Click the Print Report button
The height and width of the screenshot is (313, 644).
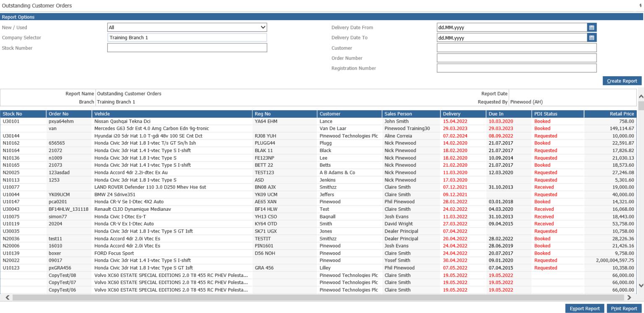tap(624, 308)
